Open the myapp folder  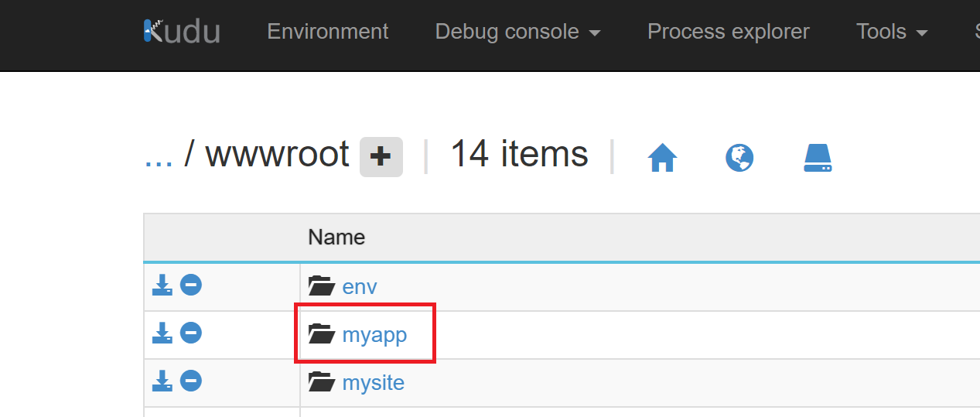coord(374,335)
